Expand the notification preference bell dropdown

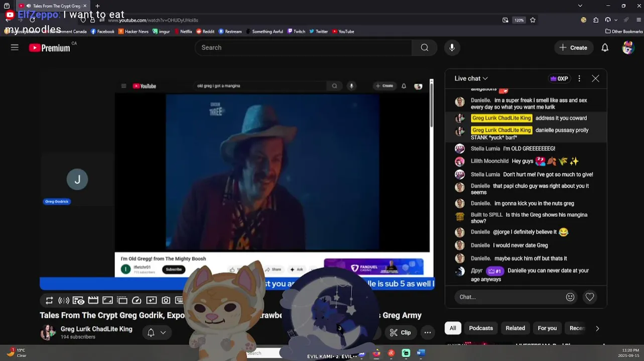pos(157,332)
